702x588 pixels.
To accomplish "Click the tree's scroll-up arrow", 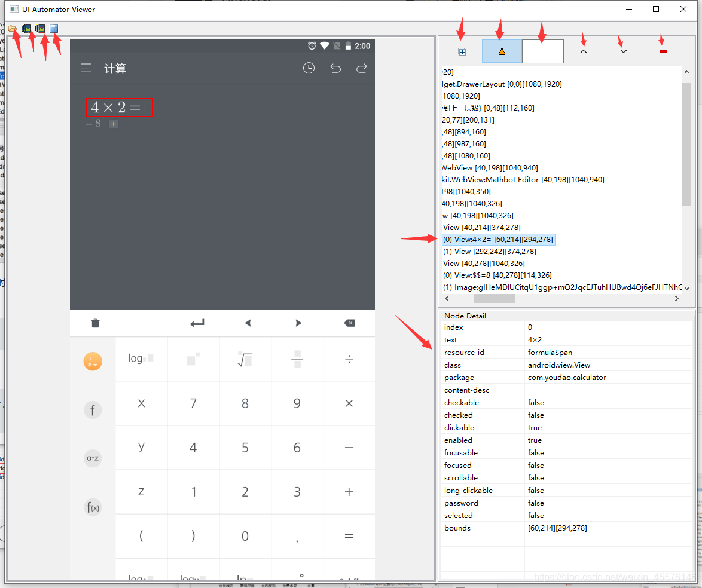I will point(687,72).
